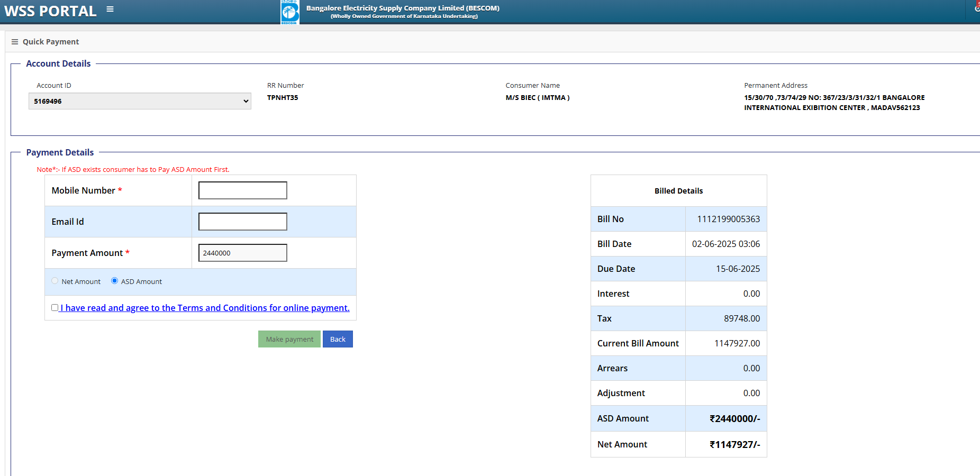This screenshot has width=980, height=476.
Task: Click the BESCOM logo in header
Action: 289,12
